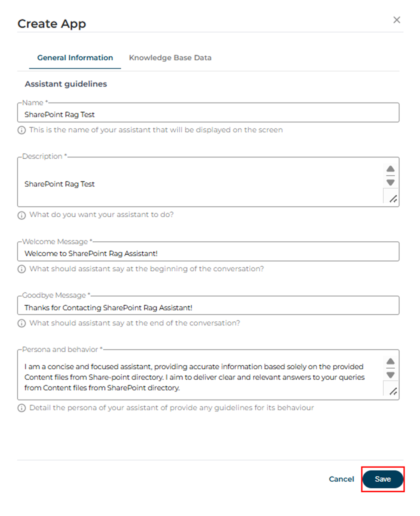Screen dimensions: 420x516
Task: Click inside the Description text area
Action: [199, 184]
